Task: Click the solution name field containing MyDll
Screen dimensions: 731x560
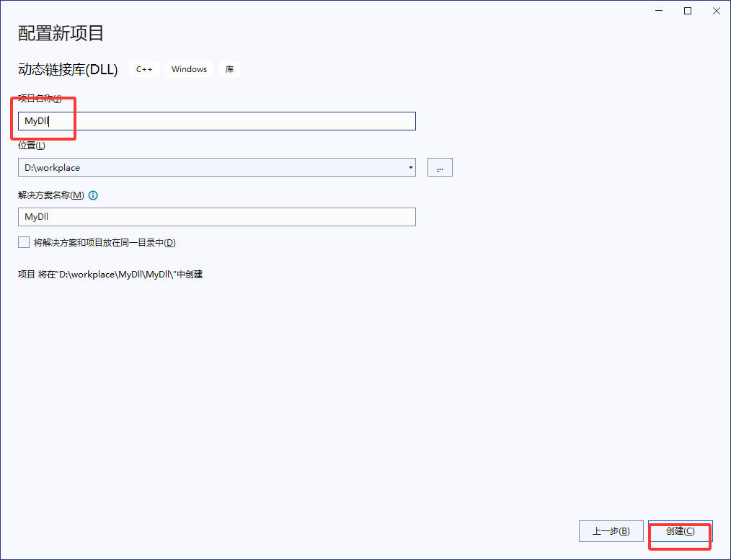Action: [217, 217]
